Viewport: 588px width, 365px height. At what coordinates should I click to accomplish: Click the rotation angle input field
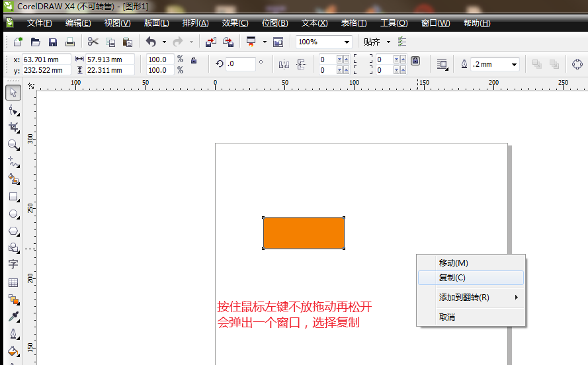point(240,64)
